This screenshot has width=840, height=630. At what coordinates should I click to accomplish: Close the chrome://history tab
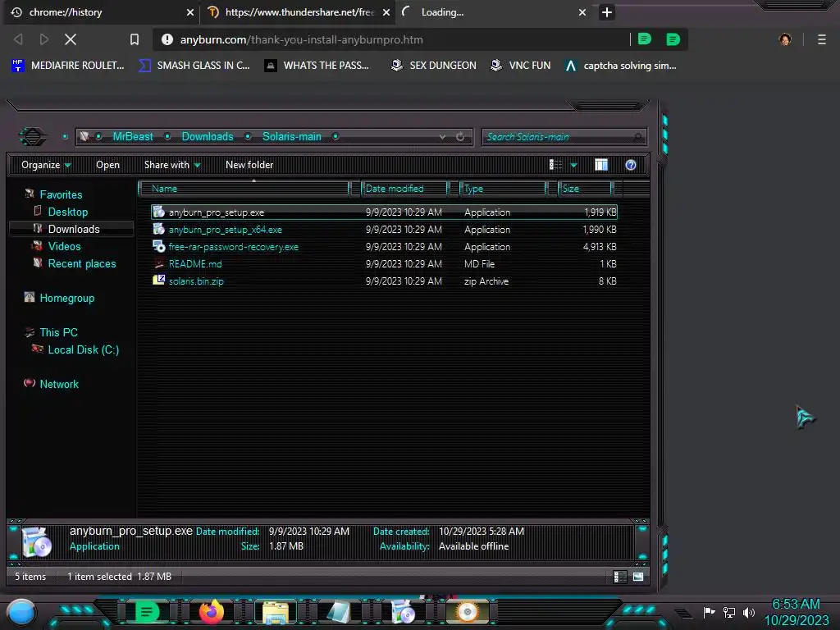tap(190, 12)
